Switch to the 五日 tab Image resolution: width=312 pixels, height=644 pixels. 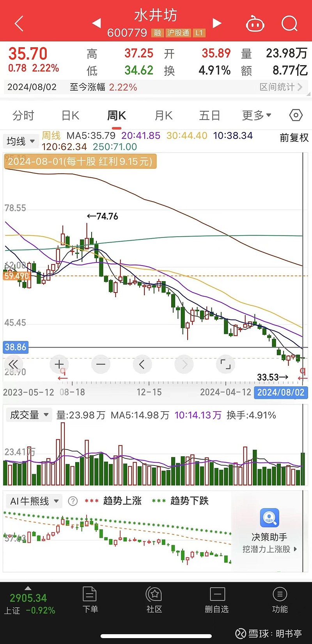[210, 115]
